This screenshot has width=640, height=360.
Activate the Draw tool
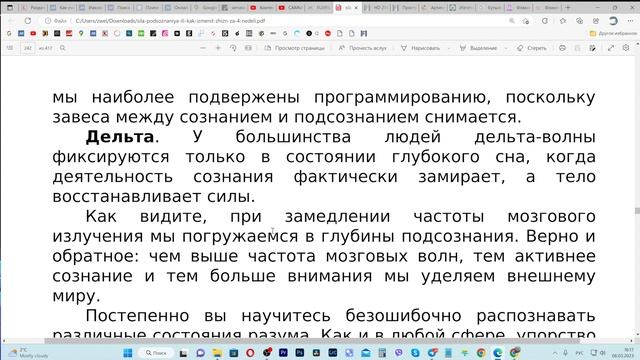pyautogui.click(x=420, y=48)
